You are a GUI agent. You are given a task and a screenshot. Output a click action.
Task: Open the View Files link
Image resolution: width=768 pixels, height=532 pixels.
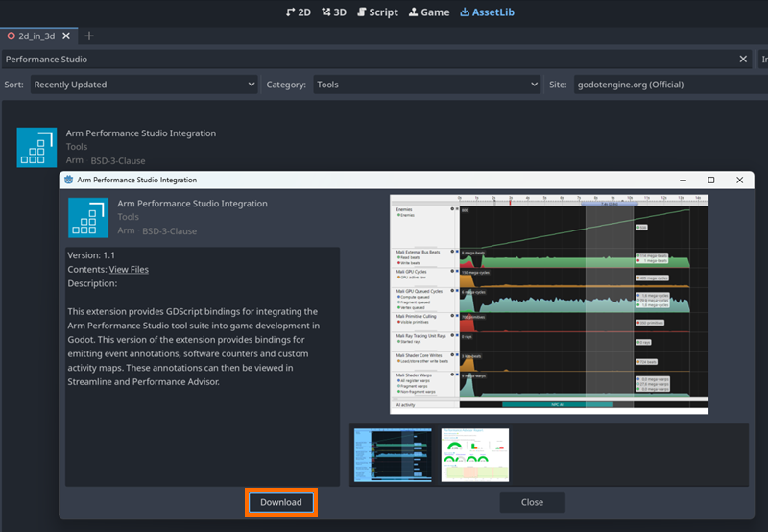coord(129,270)
